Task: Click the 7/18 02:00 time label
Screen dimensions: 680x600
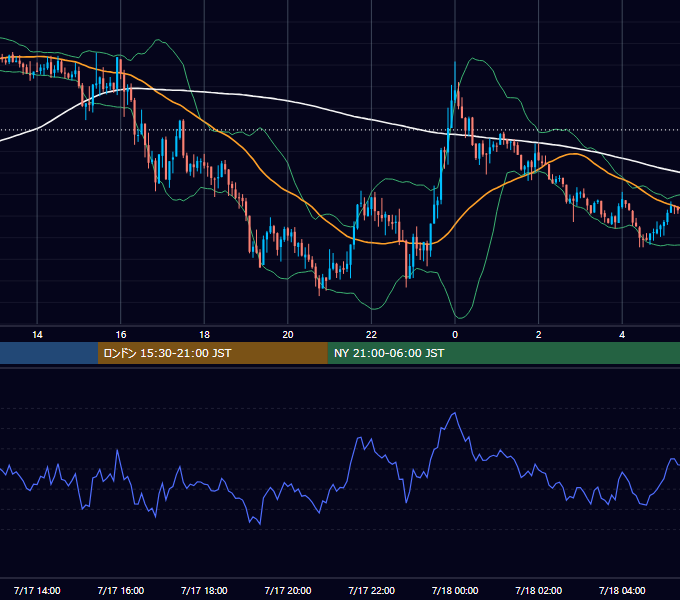Action: point(538,590)
